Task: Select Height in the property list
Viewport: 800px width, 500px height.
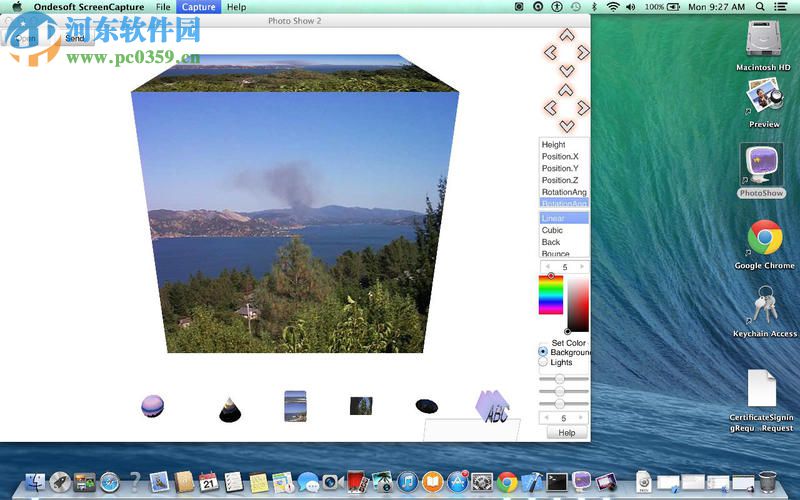Action: 564,145
